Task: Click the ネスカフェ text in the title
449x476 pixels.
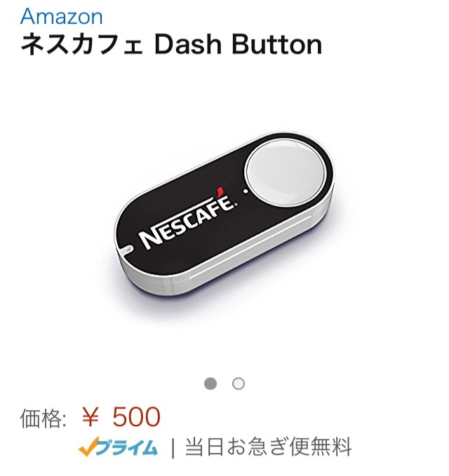Action: 81,45
